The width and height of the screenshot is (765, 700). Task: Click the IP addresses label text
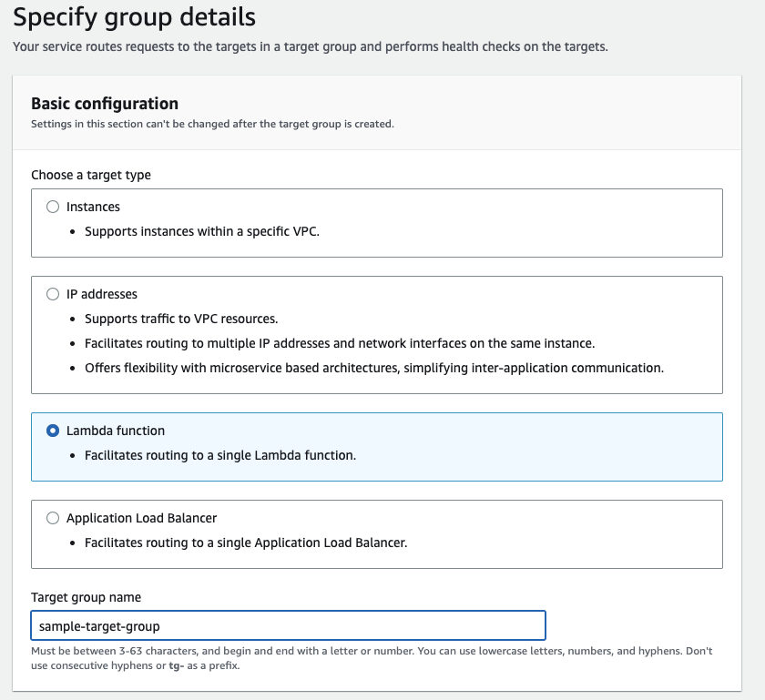(100, 294)
